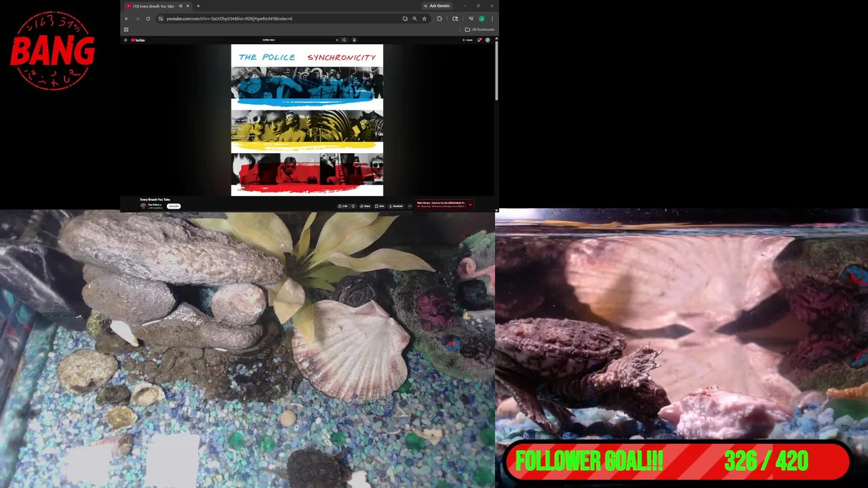Open the YouTube hamburger guide menu
868x488 pixels.
[125, 40]
